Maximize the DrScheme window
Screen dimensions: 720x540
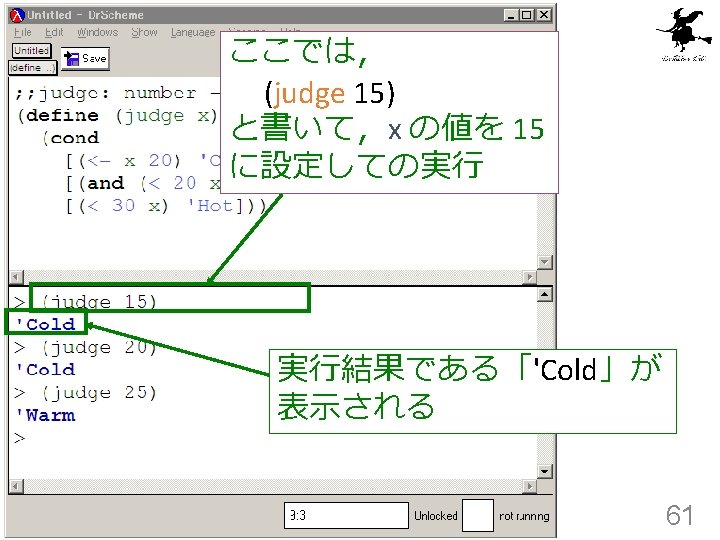527,15
